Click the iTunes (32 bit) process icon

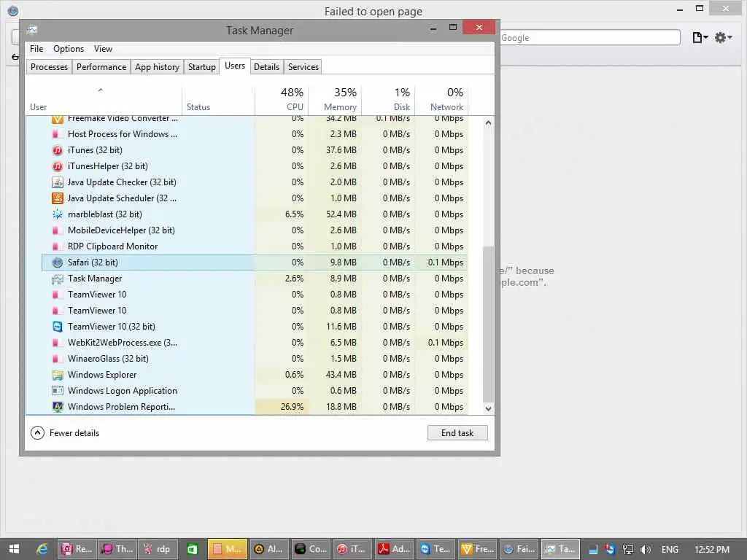pyautogui.click(x=57, y=150)
